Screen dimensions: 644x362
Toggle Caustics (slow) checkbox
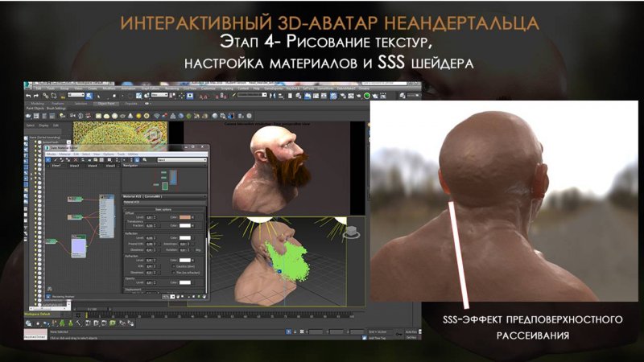tap(174, 266)
